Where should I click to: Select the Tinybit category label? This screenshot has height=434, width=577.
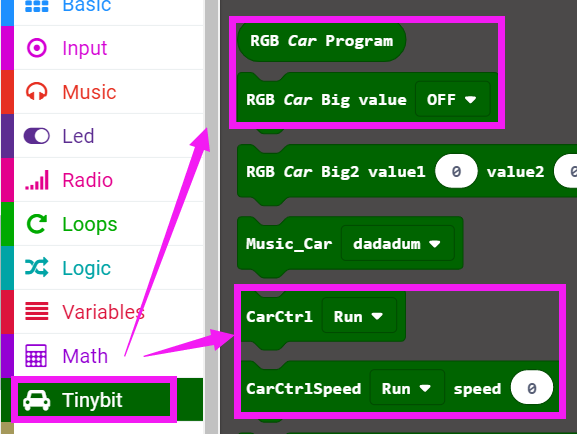click(92, 400)
